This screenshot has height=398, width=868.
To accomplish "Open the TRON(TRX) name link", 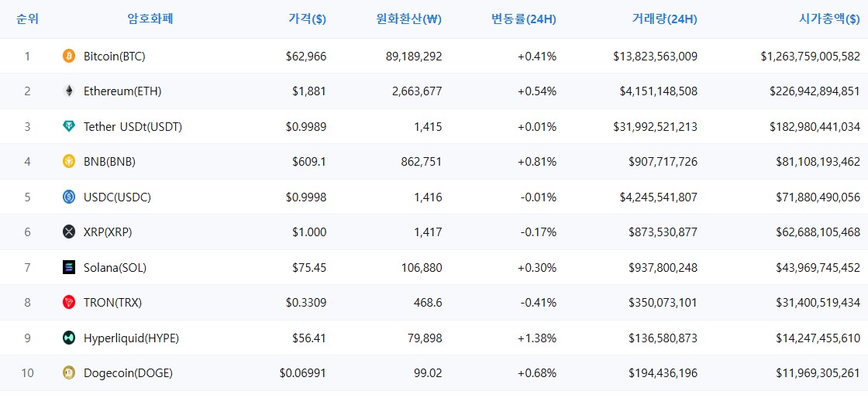I will pyautogui.click(x=113, y=303).
